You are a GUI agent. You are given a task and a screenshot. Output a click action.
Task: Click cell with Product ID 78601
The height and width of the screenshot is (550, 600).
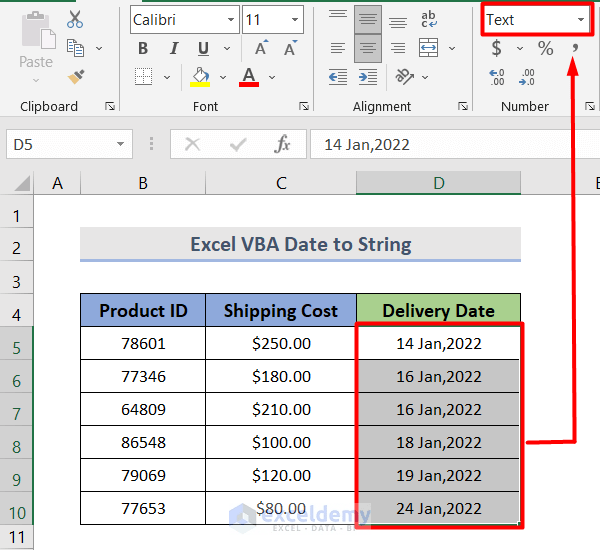tap(143, 343)
